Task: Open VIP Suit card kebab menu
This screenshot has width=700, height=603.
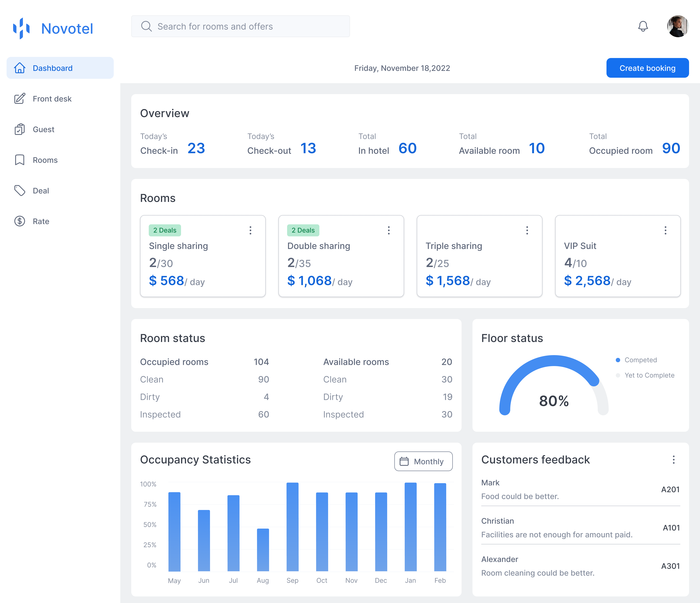Action: click(665, 231)
